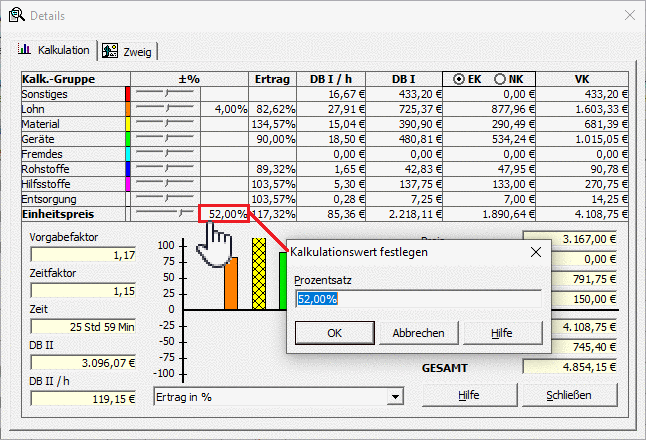Click the Zeit field '25 Std 59 Min'
The width and height of the screenshot is (646, 440).
coord(83,327)
